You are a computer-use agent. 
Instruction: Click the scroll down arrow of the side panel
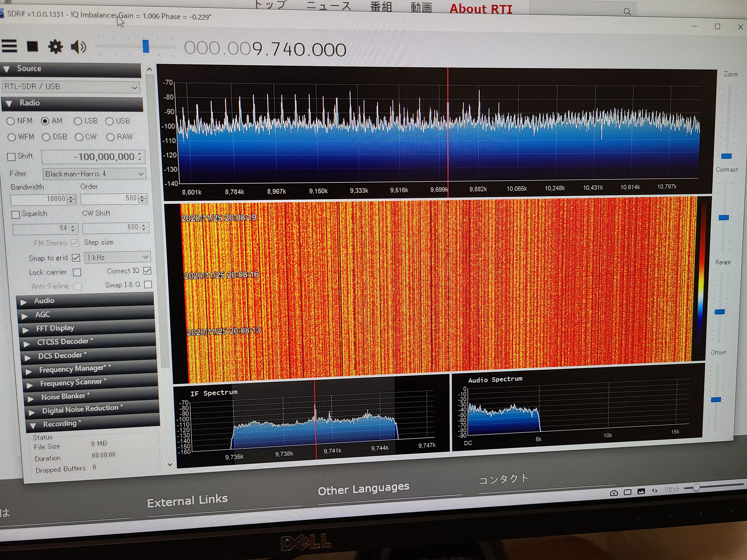[170, 464]
